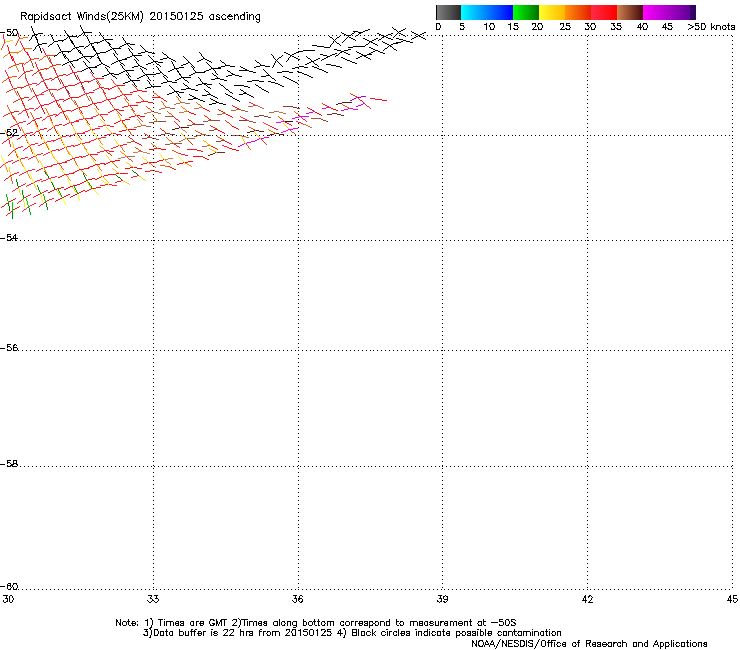
Task: Click the '35' legend tick label
Action: (616, 27)
